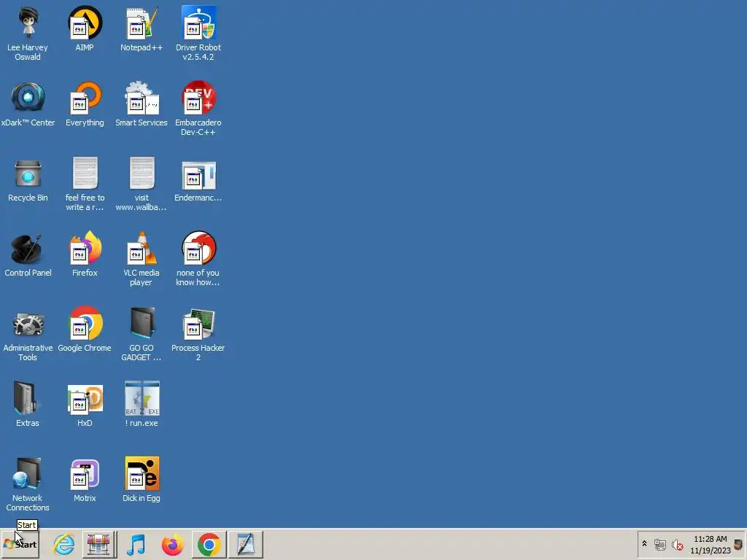Screen dimensions: 747x560
Task: Select the Notepad++ desktop shortcut
Action: (142, 28)
